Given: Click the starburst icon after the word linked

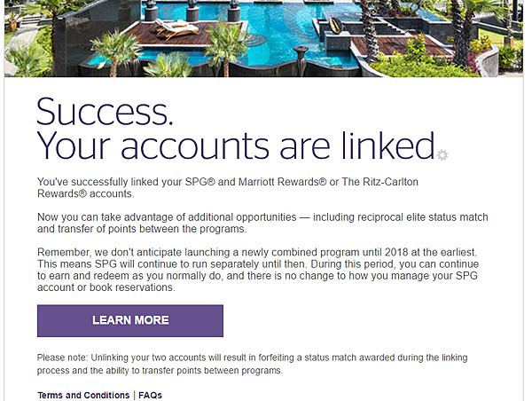Looking at the screenshot, I should (442, 155).
